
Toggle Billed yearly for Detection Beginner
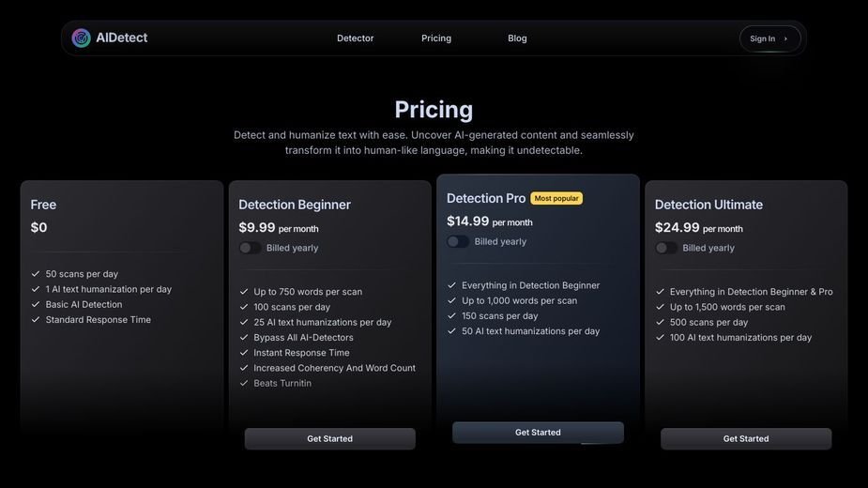[x=250, y=248]
